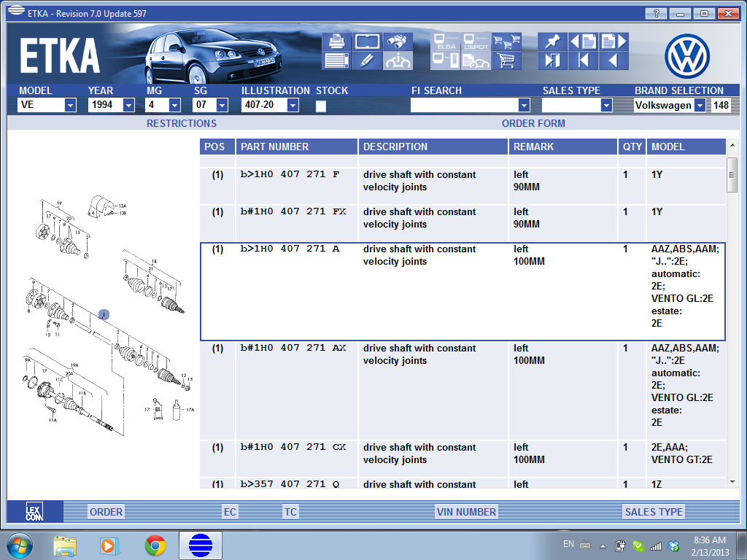Switch to the RESTRICTIONS tab
This screenshot has height=560, width=747.
182,123
